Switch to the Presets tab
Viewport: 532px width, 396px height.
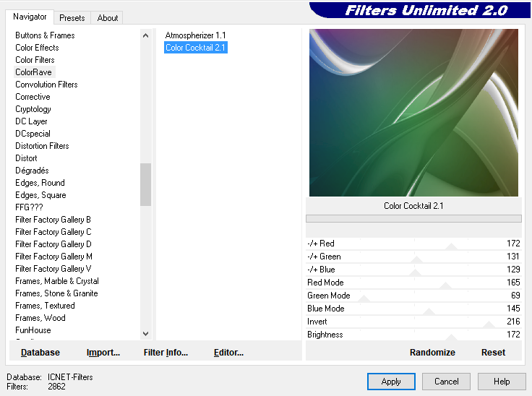(x=72, y=18)
